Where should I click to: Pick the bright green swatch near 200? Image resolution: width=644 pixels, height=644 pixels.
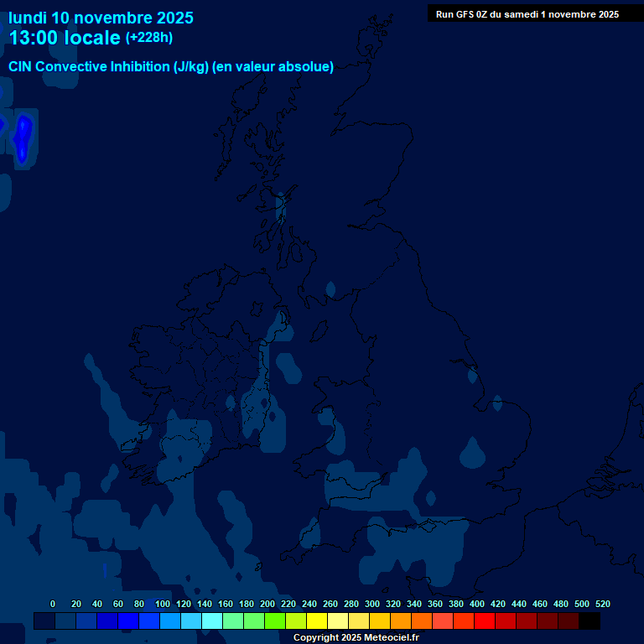point(274,621)
